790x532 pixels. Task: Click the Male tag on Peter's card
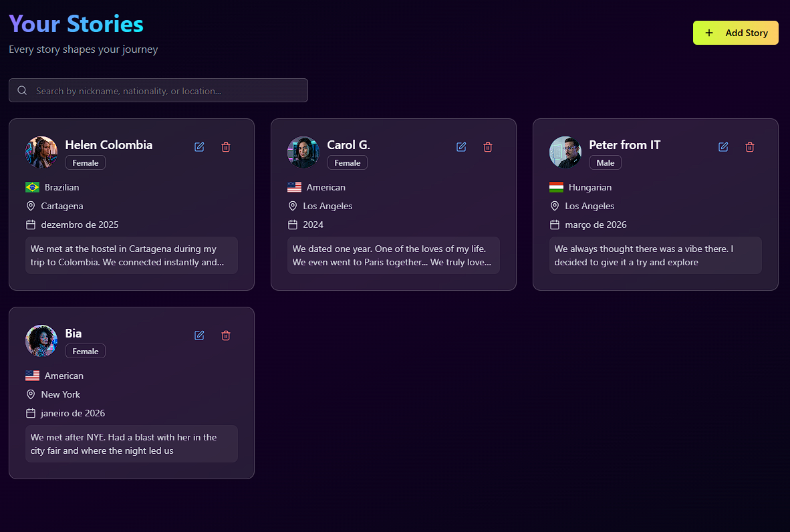point(605,163)
